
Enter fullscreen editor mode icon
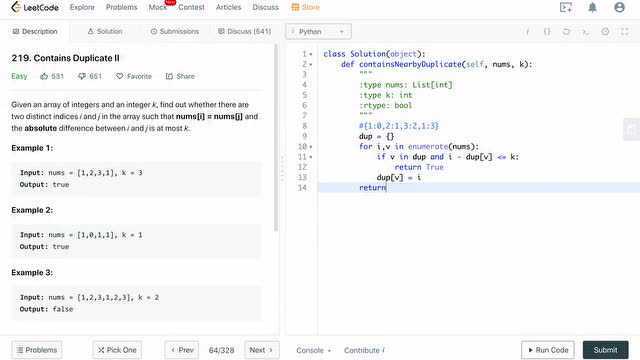[x=624, y=31]
